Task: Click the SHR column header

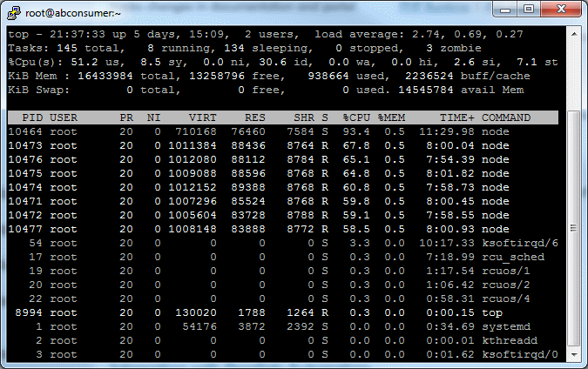Action: click(304, 117)
